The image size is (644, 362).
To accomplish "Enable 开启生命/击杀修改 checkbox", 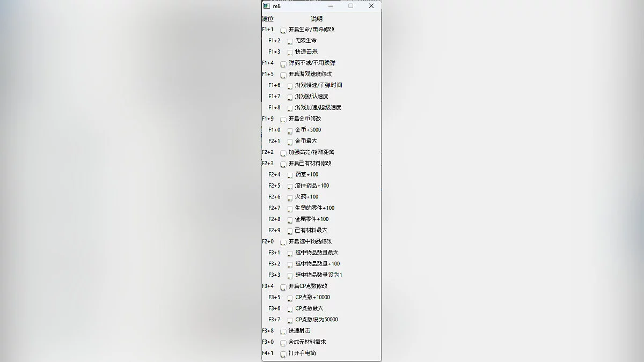I will point(283,30).
